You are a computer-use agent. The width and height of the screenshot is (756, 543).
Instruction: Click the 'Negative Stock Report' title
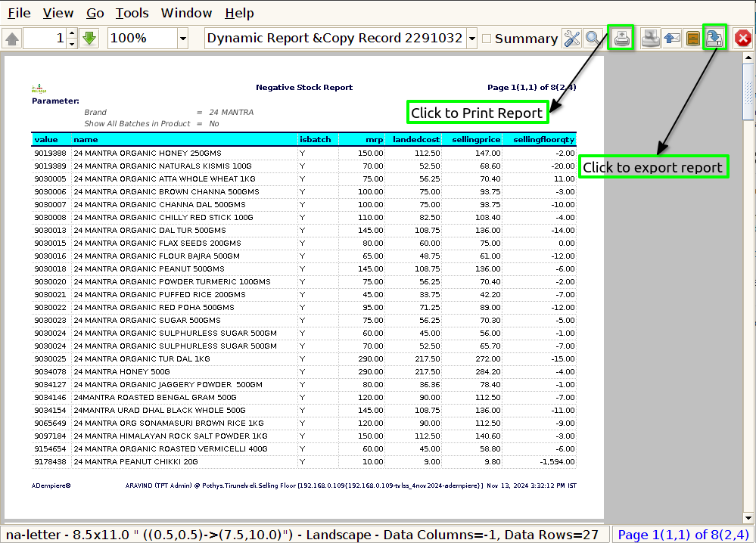click(304, 87)
